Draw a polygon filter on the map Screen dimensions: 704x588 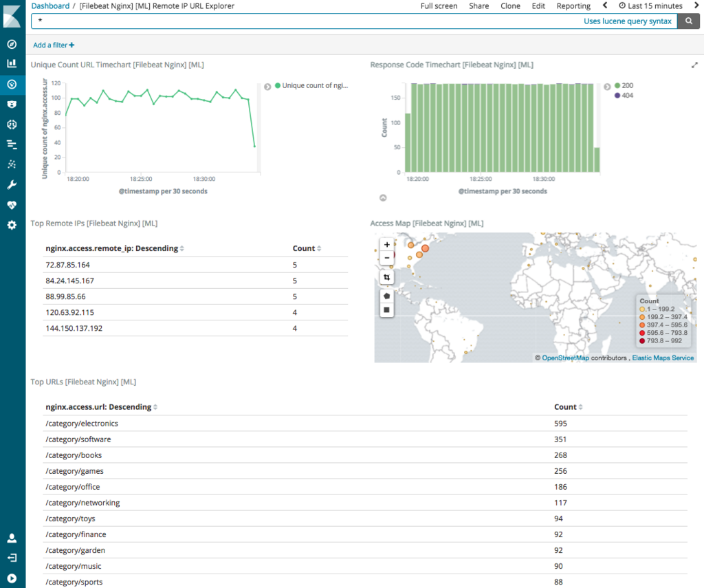coord(386,296)
